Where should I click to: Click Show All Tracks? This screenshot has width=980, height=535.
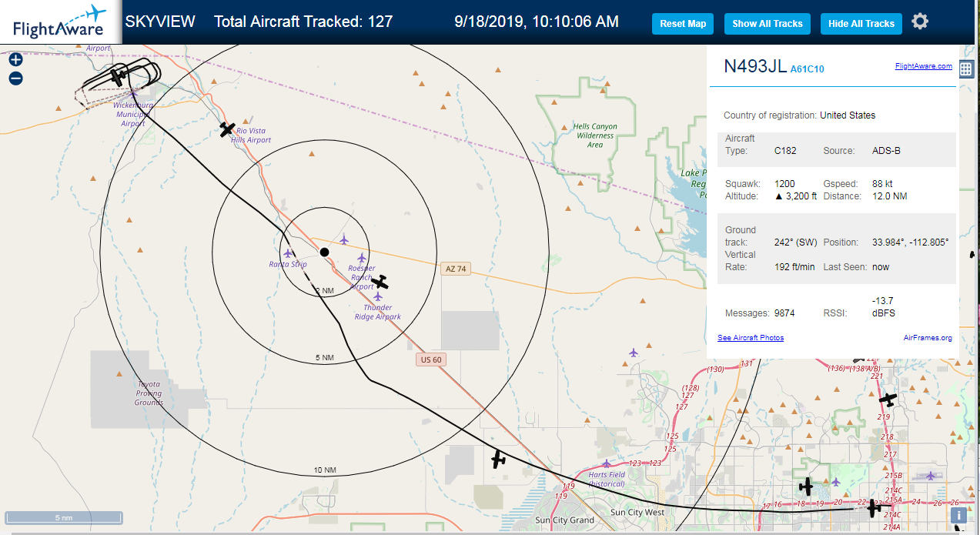point(767,24)
